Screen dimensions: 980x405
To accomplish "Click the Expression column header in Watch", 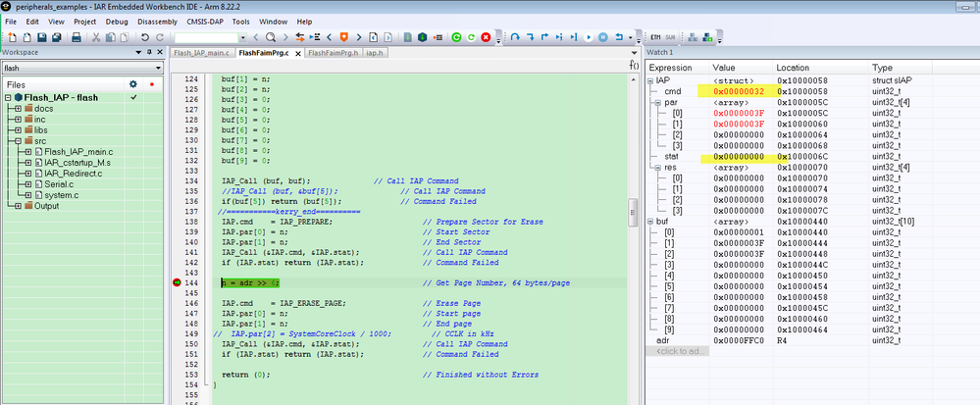I will click(678, 68).
